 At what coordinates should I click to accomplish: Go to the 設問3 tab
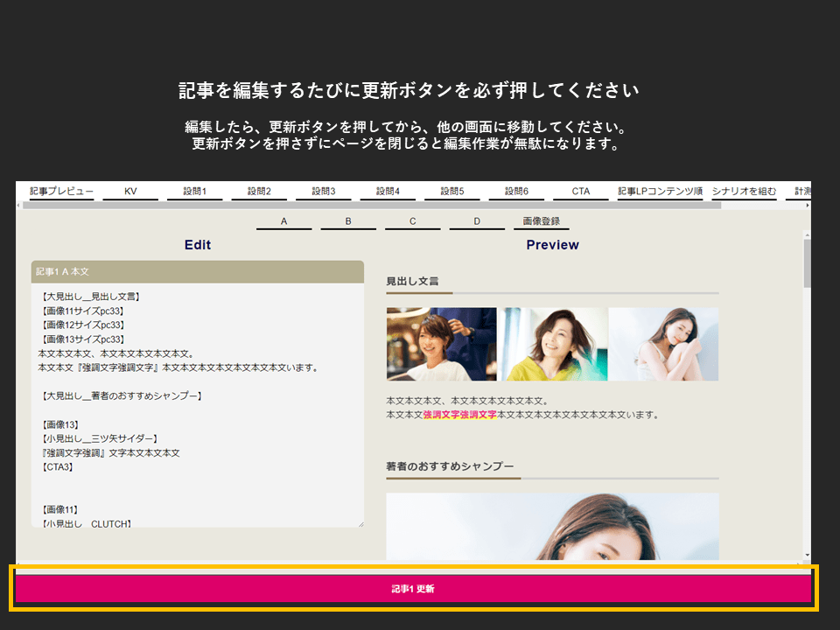pyautogui.click(x=324, y=191)
